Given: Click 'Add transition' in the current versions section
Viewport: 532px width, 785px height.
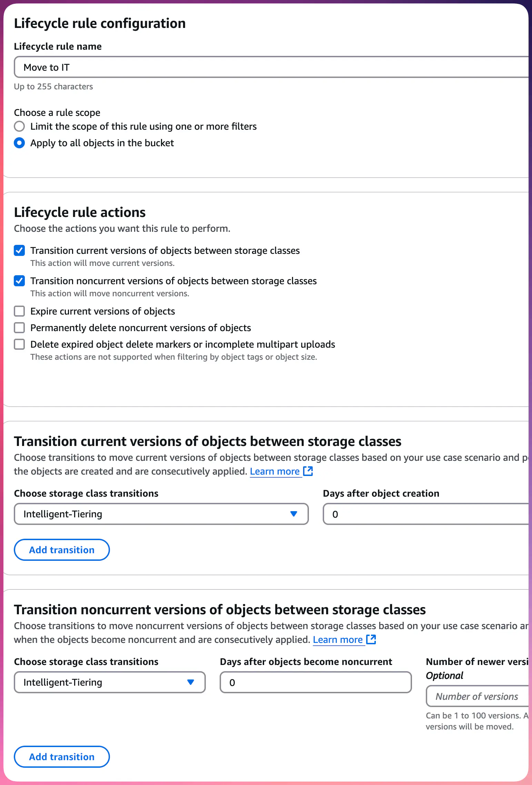Looking at the screenshot, I should tap(61, 550).
